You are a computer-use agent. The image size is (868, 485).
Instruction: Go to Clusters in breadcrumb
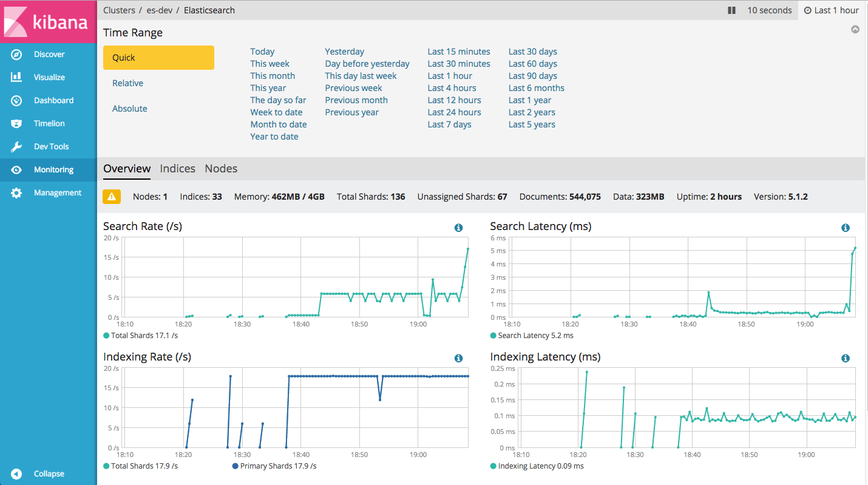click(120, 10)
